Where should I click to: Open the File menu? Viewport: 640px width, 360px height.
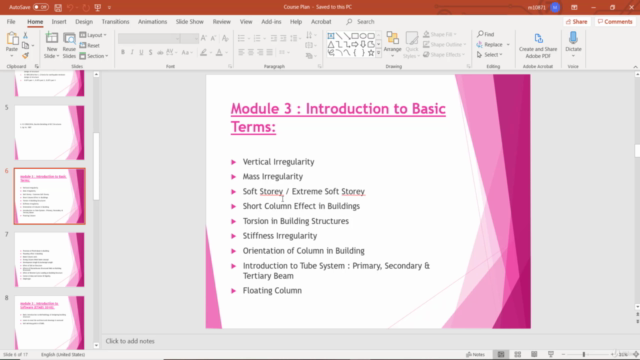point(11,22)
